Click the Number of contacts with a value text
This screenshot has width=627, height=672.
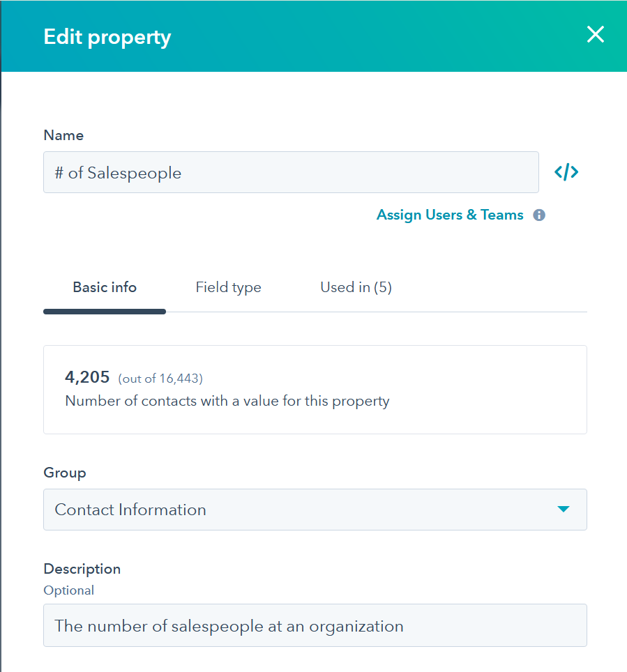pos(227,401)
